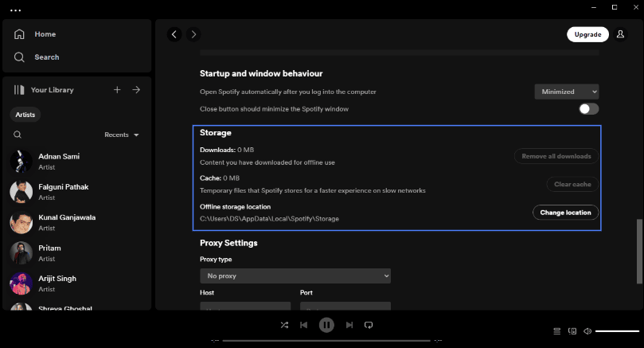Open Adnan Sami artist

76,162
